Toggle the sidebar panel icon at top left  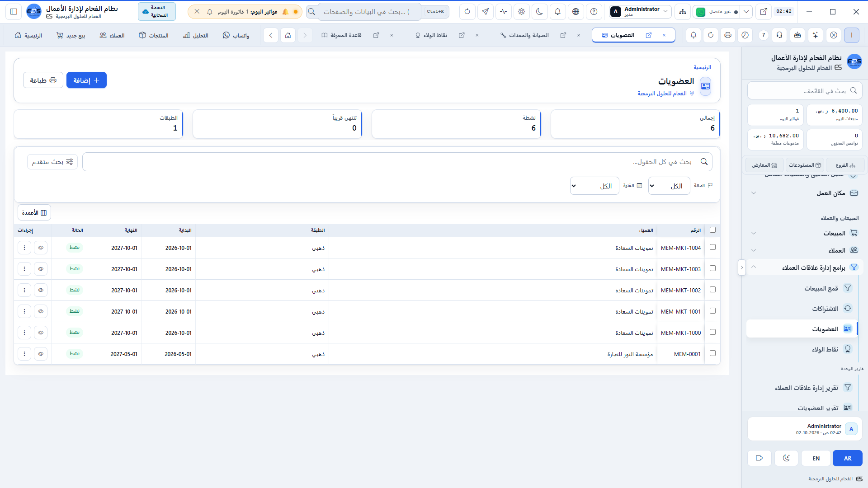pyautogui.click(x=14, y=12)
